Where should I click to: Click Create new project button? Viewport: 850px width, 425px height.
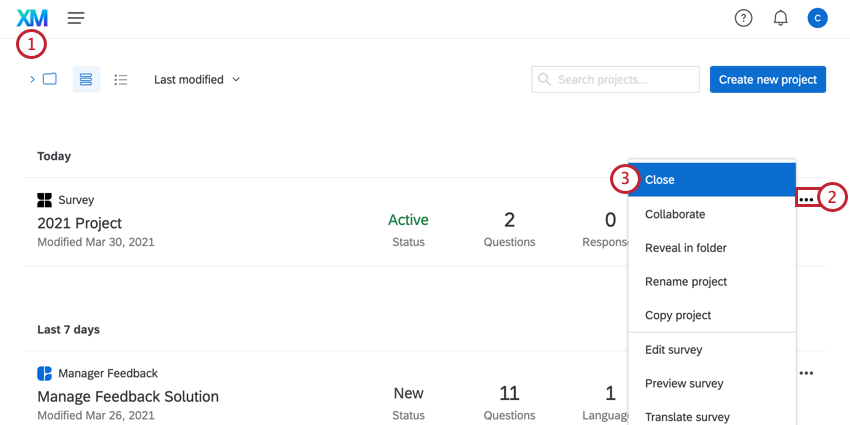768,79
